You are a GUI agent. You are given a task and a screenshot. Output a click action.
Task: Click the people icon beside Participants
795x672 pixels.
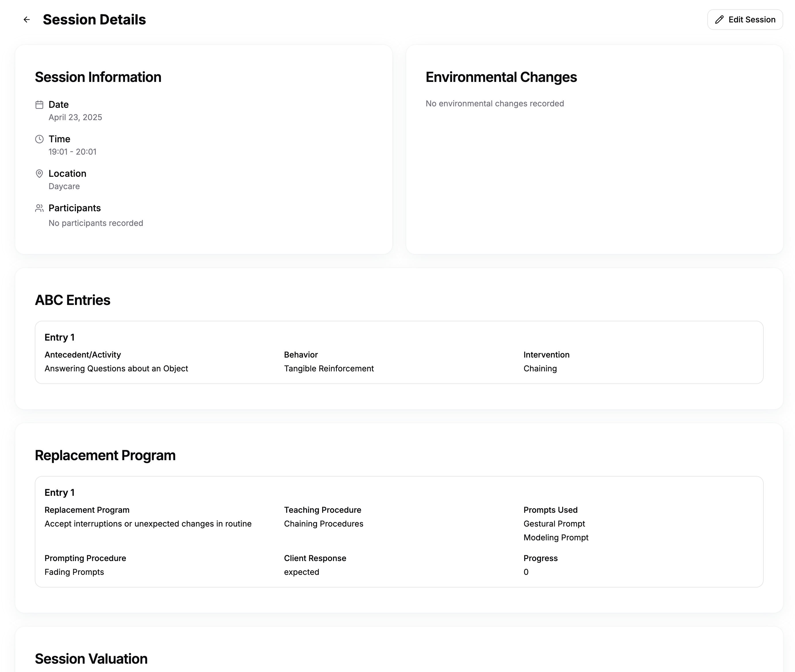[x=39, y=208]
